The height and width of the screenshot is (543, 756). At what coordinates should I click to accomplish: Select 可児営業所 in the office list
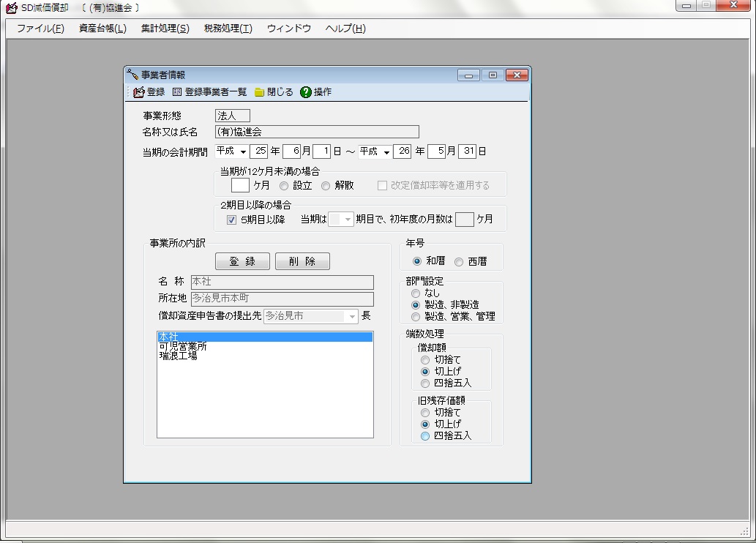[183, 347]
